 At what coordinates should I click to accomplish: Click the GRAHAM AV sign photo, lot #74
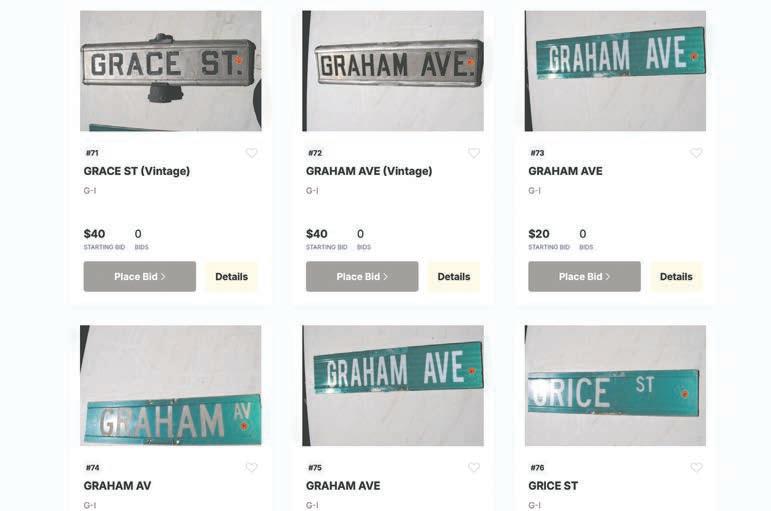point(171,386)
